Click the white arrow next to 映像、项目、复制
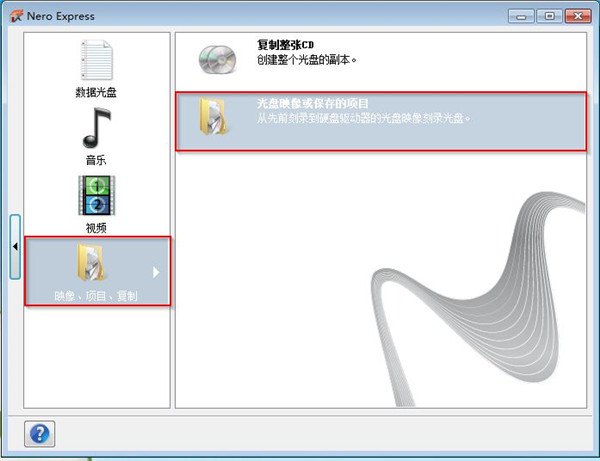 pyautogui.click(x=155, y=271)
